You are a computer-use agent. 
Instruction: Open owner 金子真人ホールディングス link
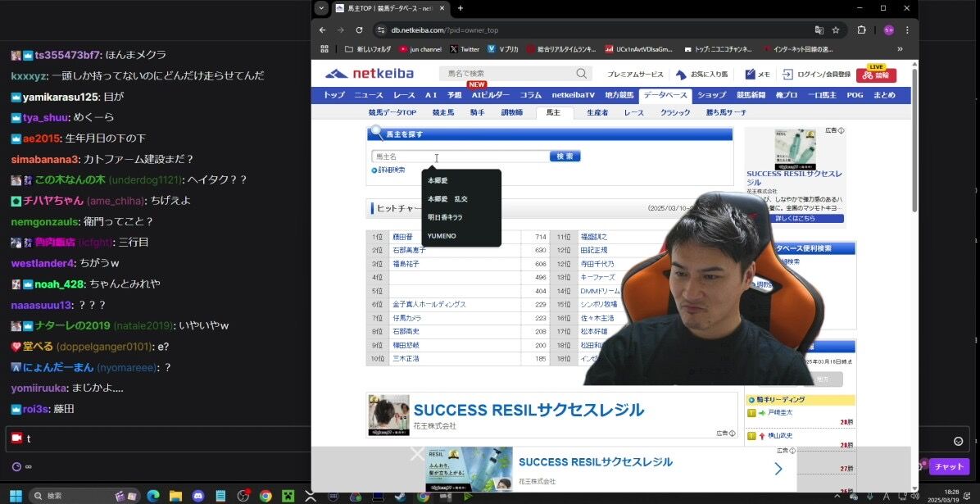429,305
